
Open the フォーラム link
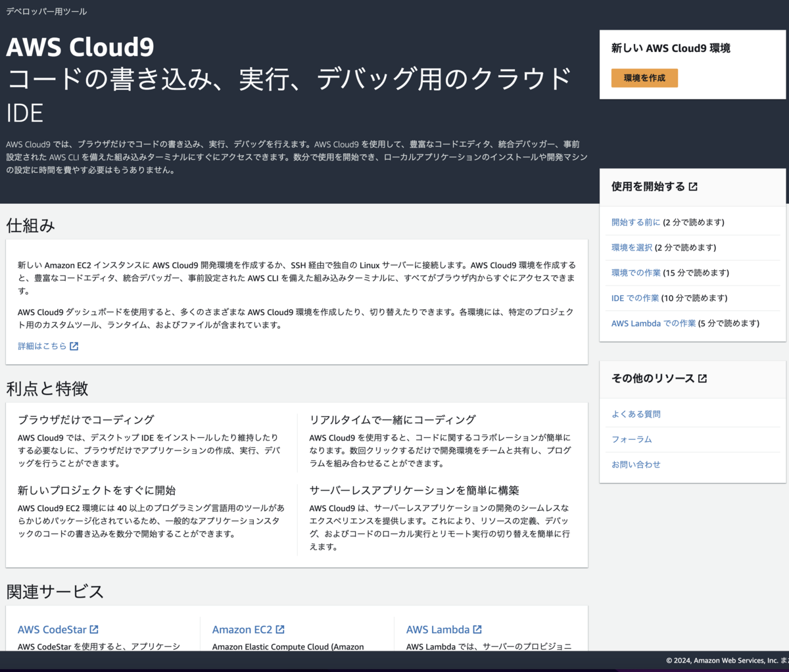coord(632,439)
